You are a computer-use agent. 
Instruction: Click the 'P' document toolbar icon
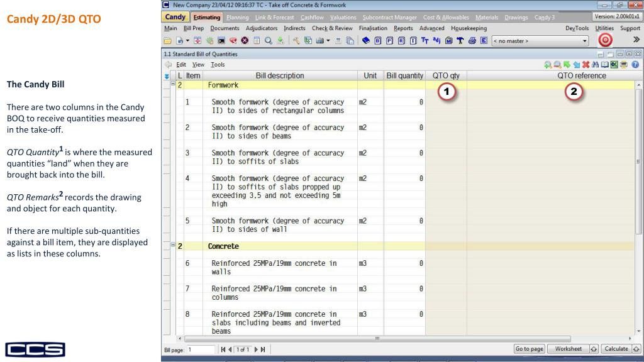coord(389,40)
